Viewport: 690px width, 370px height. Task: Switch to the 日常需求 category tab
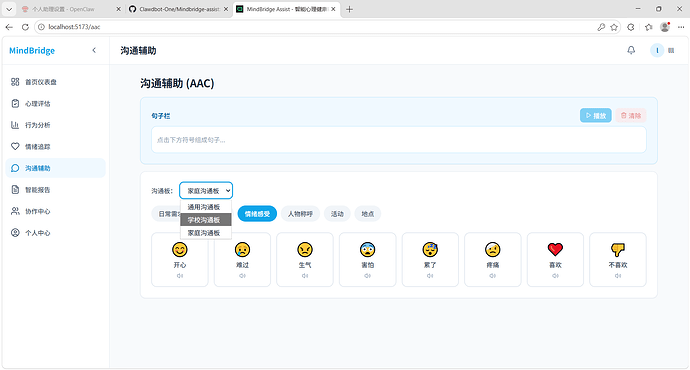[x=166, y=214]
